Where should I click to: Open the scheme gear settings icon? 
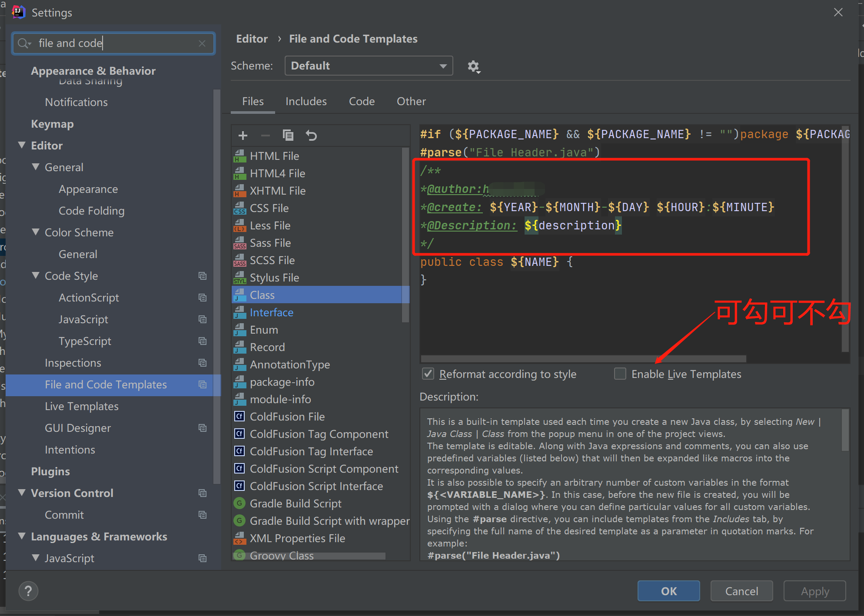pos(473,66)
